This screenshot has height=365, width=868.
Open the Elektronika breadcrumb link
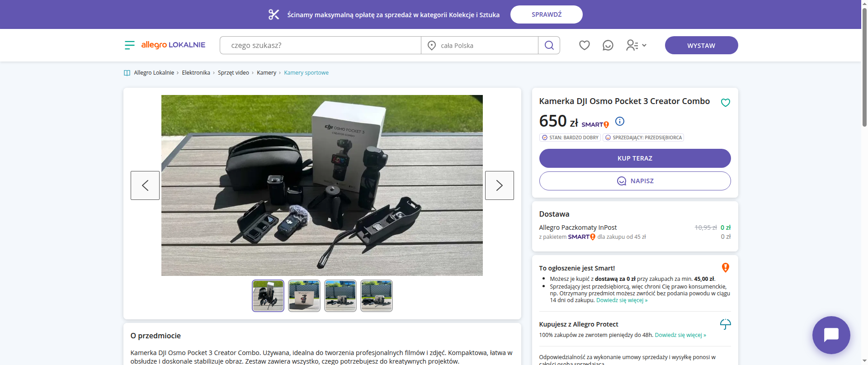point(196,73)
